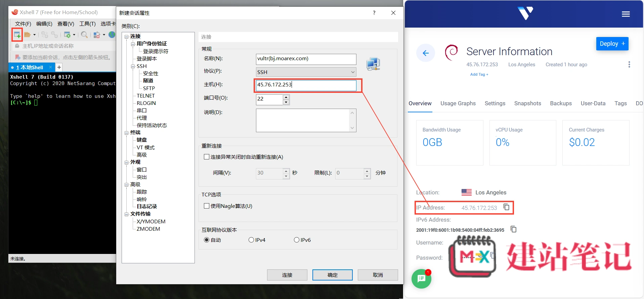Image resolution: width=644 pixels, height=299 pixels.
Task: Click the magnifier search icon in Xshell toolbar
Action: (x=84, y=35)
